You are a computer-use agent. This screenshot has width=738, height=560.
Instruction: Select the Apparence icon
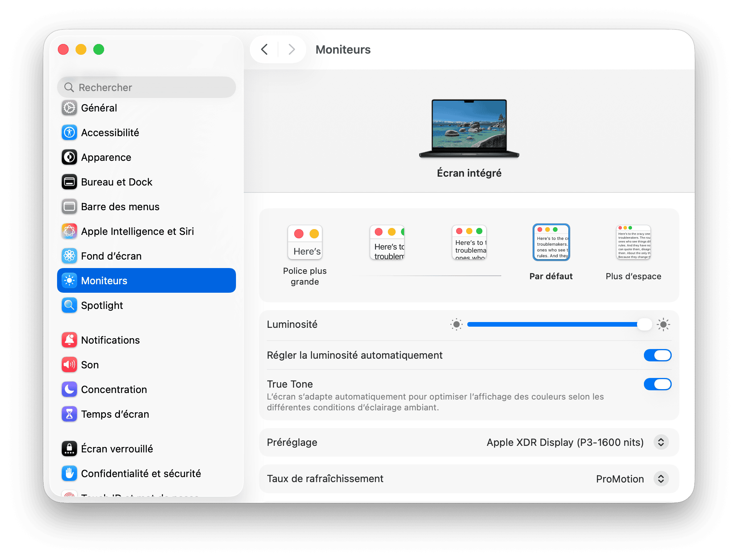(69, 157)
